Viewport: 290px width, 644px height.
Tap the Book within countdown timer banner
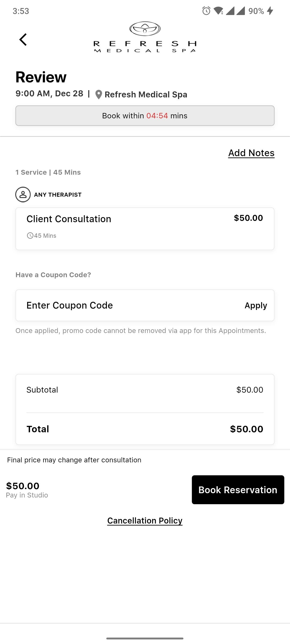coord(145,116)
